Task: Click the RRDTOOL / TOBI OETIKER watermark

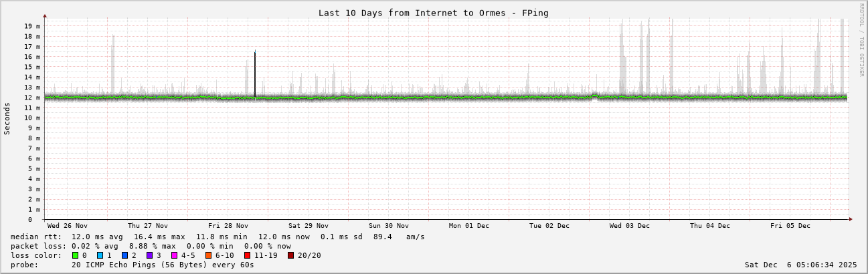Action: pos(861,39)
